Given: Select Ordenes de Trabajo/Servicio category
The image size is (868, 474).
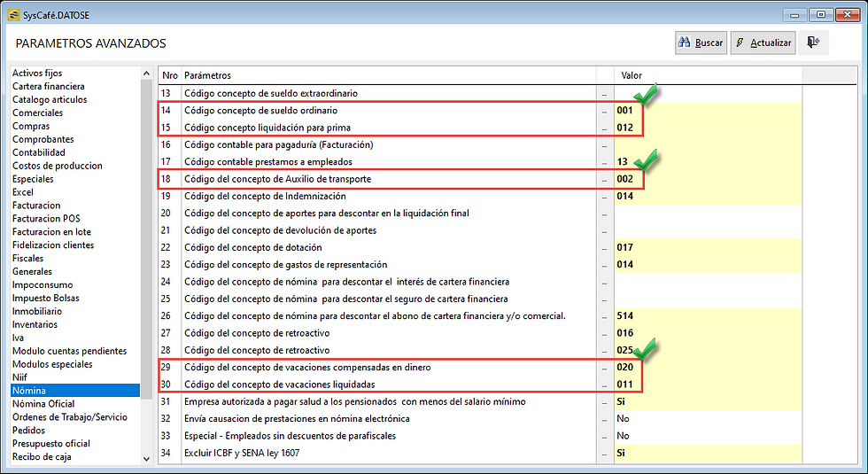Looking at the screenshot, I should pos(70,417).
